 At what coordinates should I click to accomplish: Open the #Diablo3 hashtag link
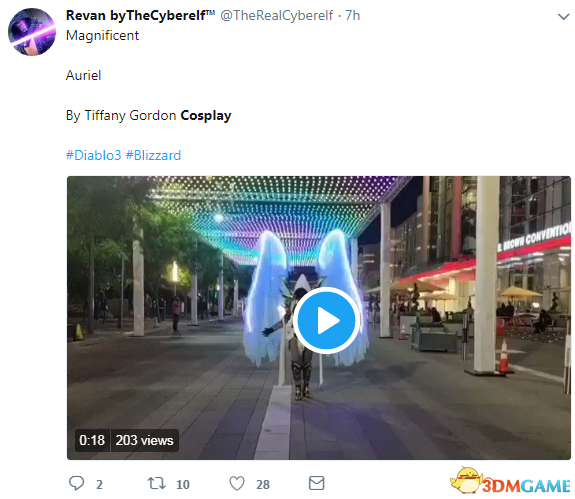94,155
